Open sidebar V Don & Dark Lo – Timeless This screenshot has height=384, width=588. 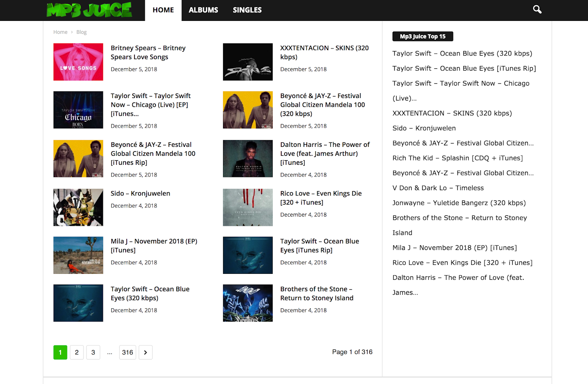point(438,188)
